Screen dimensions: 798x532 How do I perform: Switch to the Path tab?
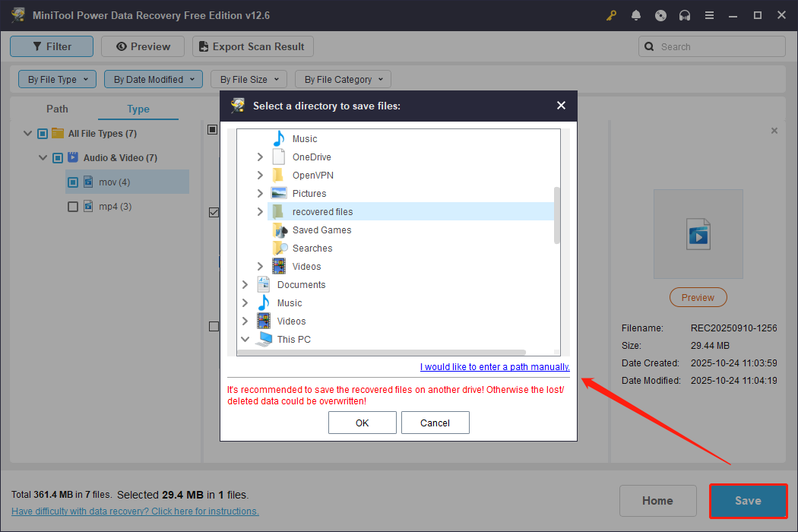[57, 109]
